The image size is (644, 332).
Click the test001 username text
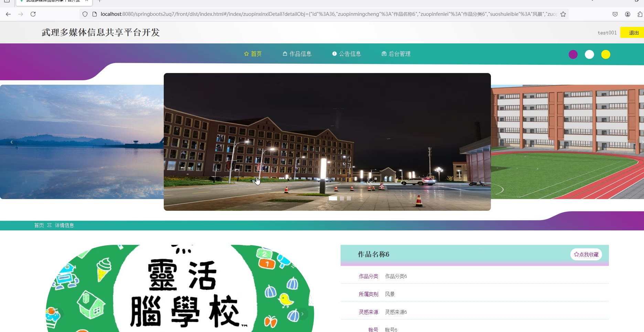(x=607, y=33)
